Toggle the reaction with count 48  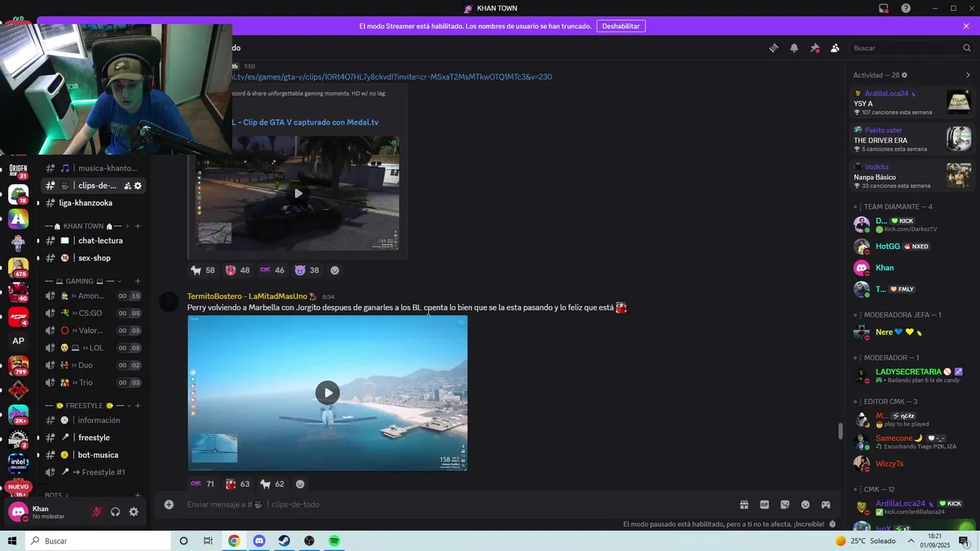237,270
